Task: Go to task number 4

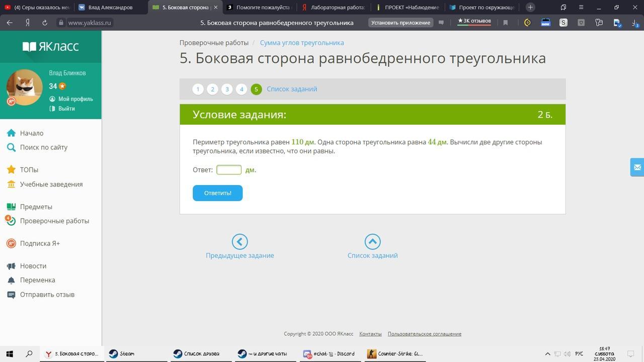Action: point(242,89)
